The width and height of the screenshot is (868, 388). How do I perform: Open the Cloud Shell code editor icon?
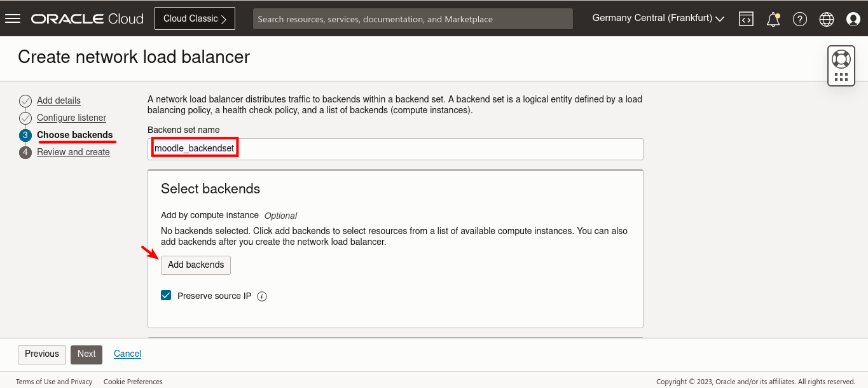tap(746, 18)
